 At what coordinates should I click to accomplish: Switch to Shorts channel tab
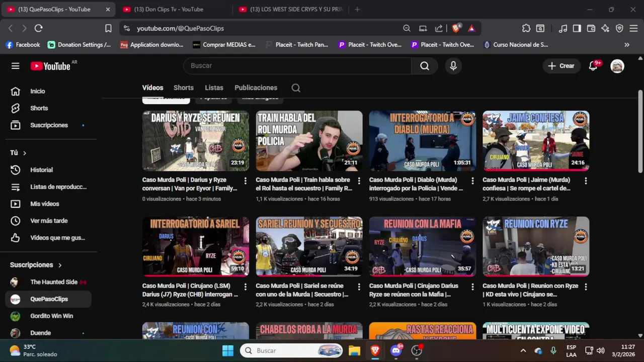[x=184, y=87]
